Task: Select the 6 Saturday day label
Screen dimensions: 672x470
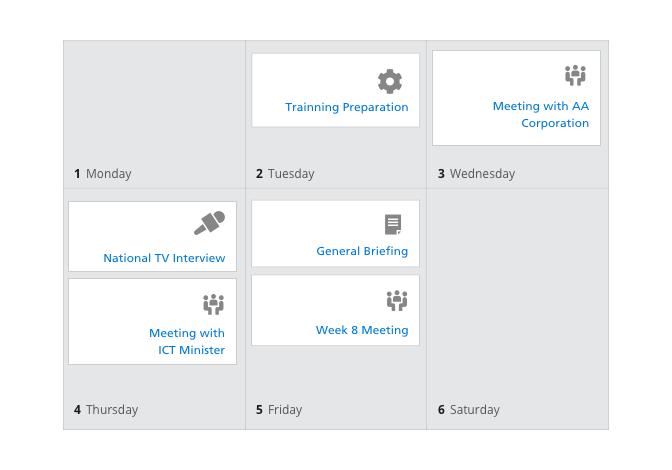Action: click(x=468, y=410)
